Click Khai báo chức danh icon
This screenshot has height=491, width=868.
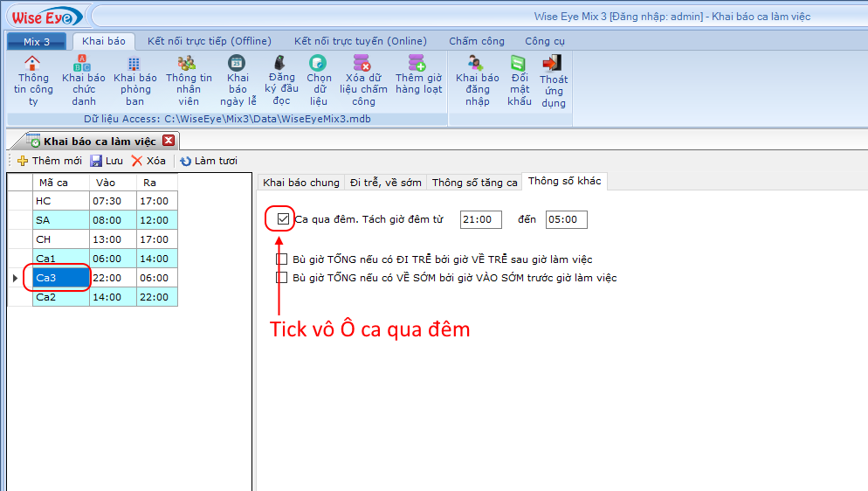pyautogui.click(x=83, y=64)
